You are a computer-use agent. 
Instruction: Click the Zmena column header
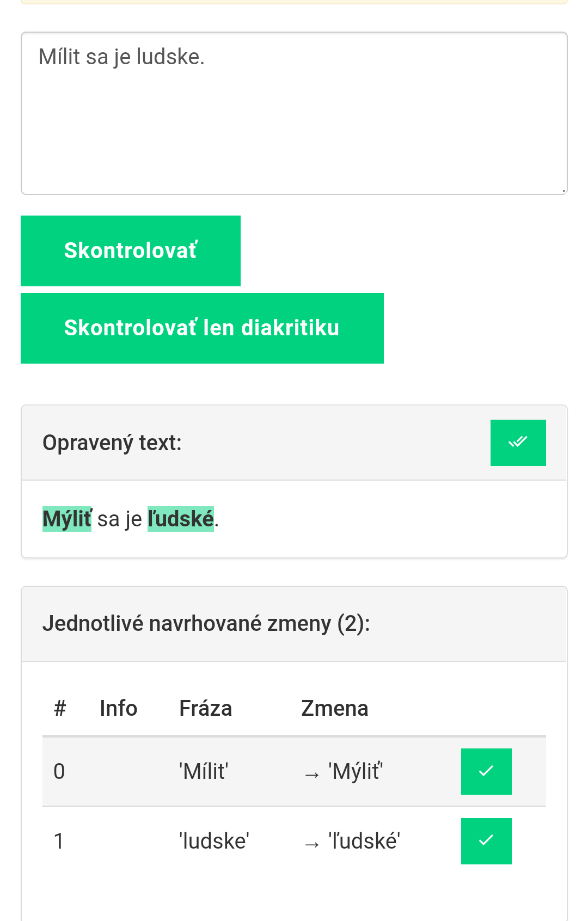[335, 708]
